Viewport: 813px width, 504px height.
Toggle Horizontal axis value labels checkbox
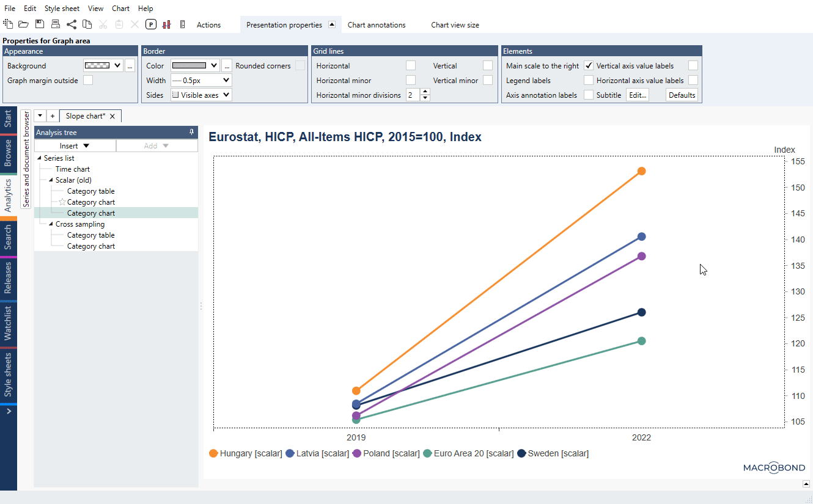coord(693,80)
